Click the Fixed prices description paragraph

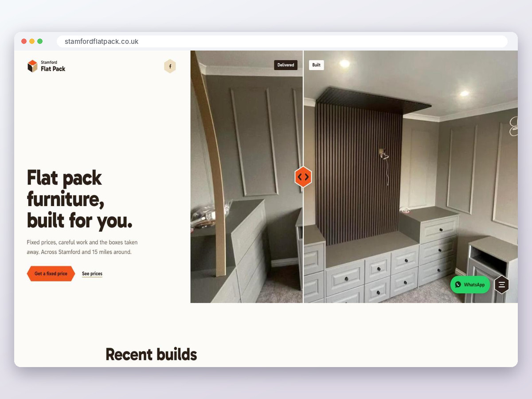point(82,247)
